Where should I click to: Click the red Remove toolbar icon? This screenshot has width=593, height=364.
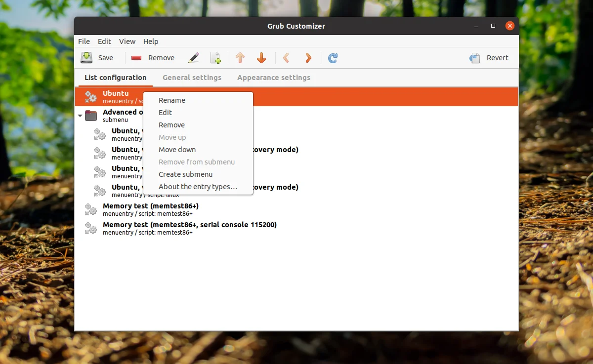pos(136,58)
